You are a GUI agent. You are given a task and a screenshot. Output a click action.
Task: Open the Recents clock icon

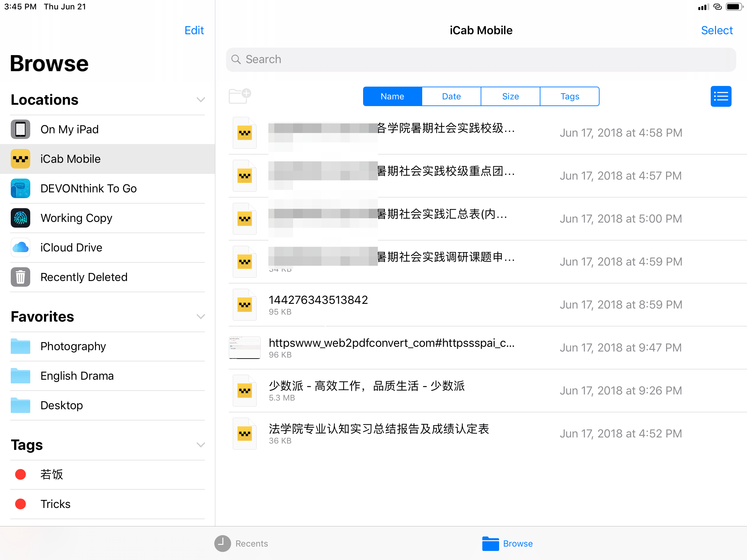(x=222, y=543)
